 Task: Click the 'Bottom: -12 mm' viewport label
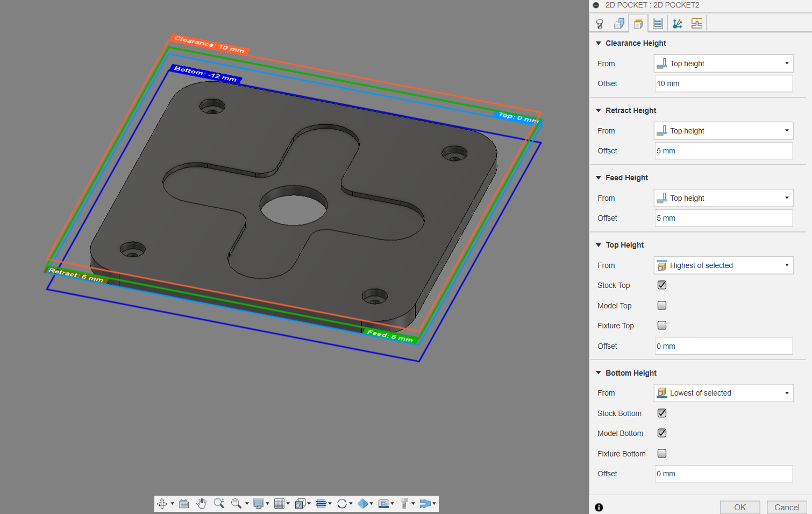click(x=205, y=74)
